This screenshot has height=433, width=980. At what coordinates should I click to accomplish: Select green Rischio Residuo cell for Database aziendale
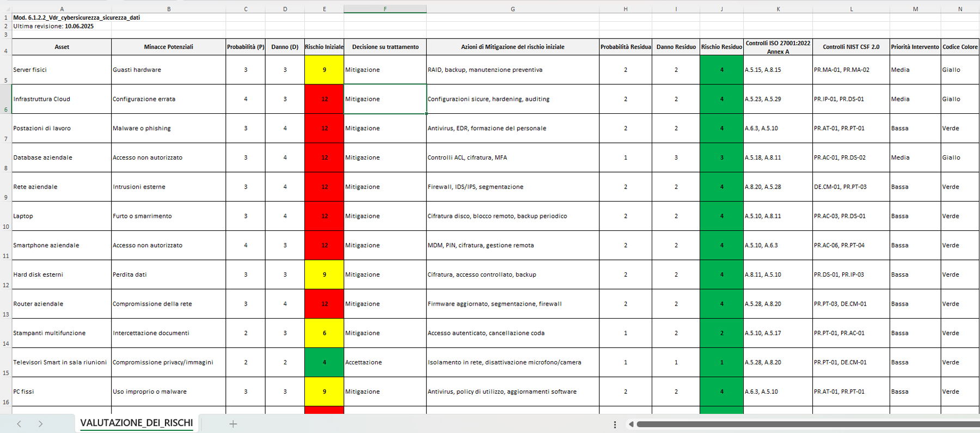pos(721,157)
